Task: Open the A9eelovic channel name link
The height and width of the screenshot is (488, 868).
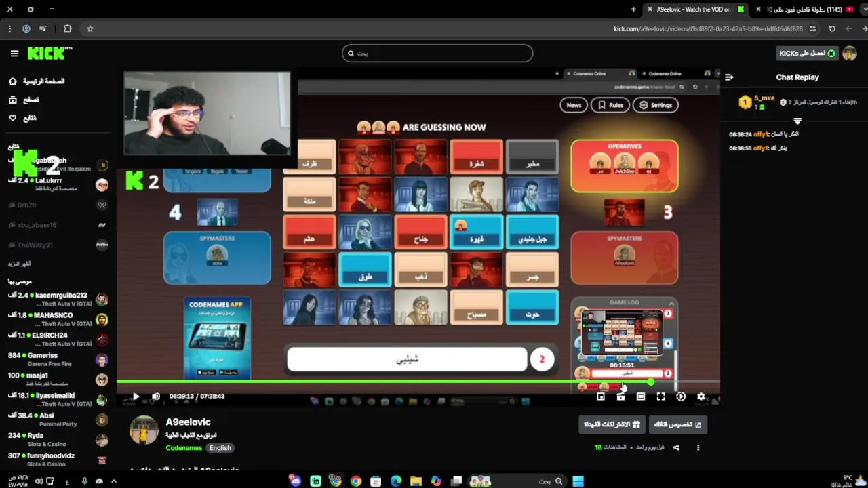Action: pos(188,422)
